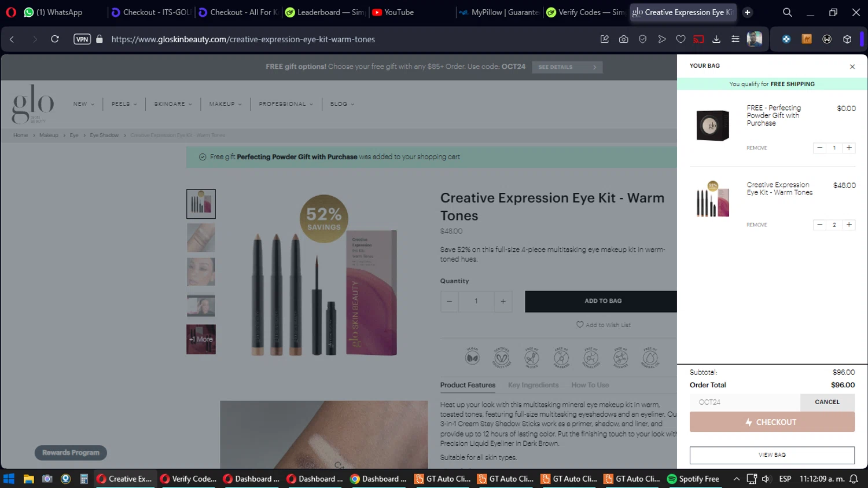Viewport: 868px width, 488px height.
Task: Close the Your Bag panel
Action: tap(852, 67)
